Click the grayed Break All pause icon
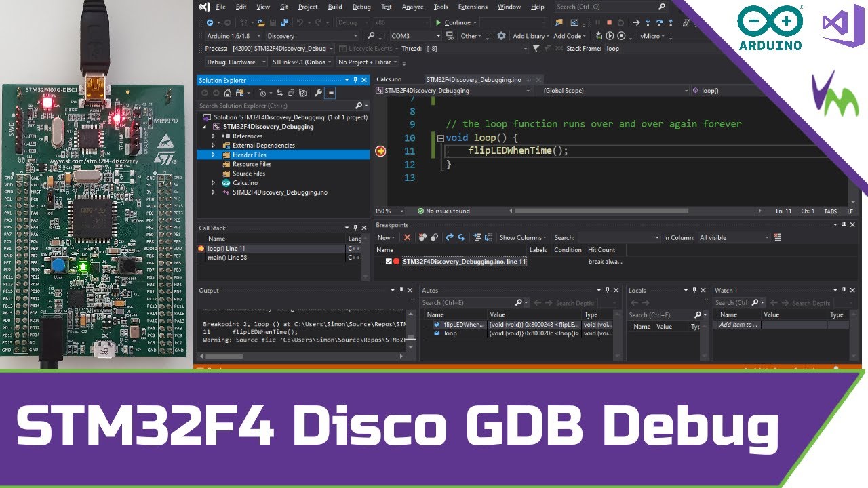 click(x=598, y=22)
